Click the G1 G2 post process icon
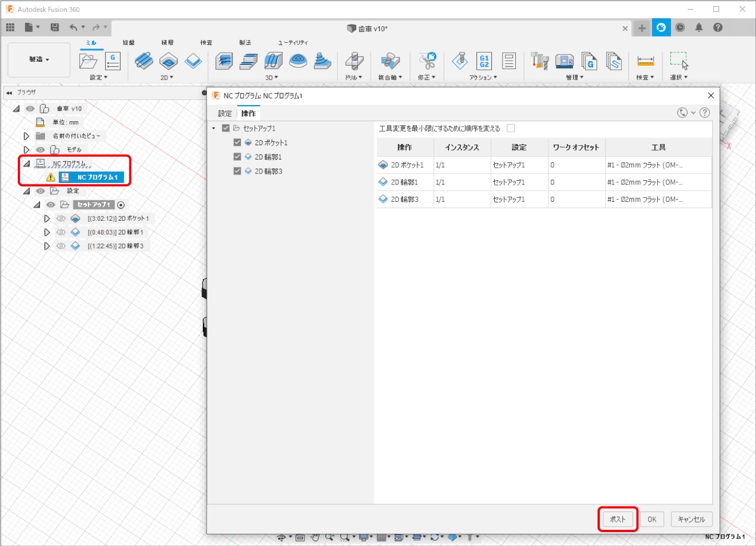This screenshot has width=756, height=546. point(484,61)
